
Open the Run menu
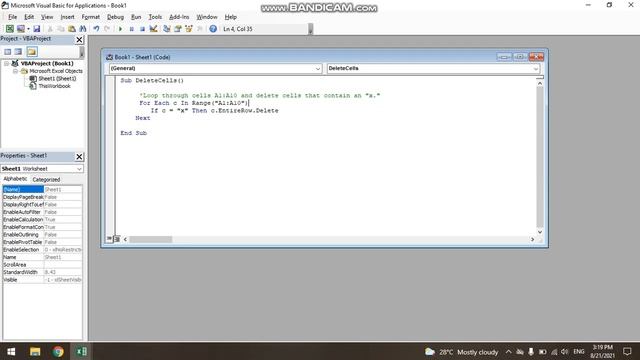136,17
